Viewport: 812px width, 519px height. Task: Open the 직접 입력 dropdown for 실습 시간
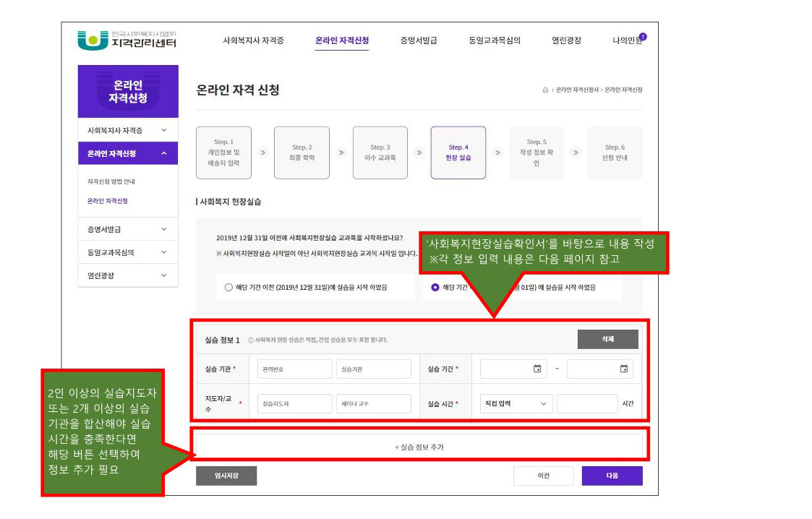tap(516, 403)
